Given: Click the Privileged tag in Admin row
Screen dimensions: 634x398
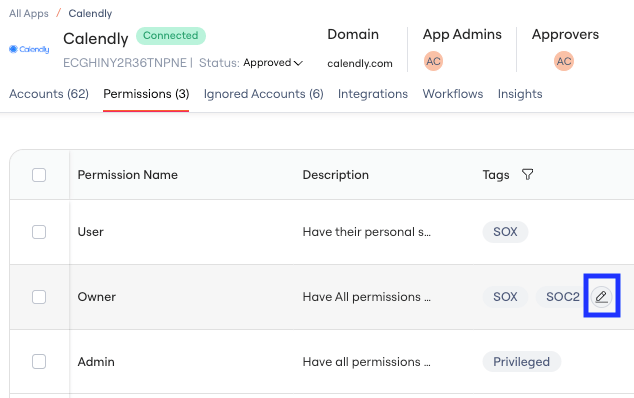Looking at the screenshot, I should [x=521, y=361].
